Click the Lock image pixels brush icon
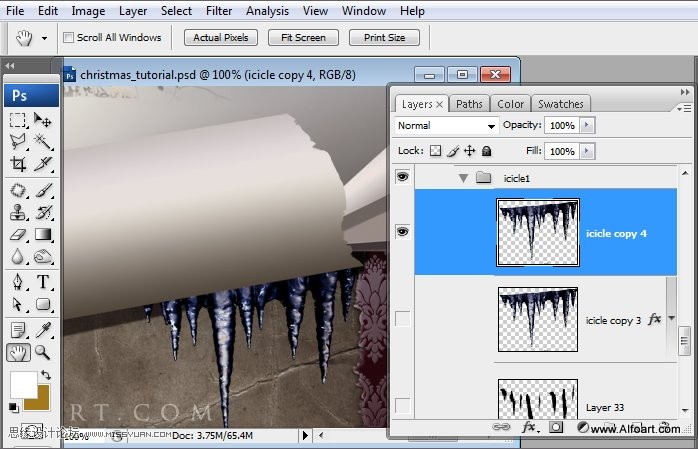Viewport: 698px width, 449px height. coord(453,151)
